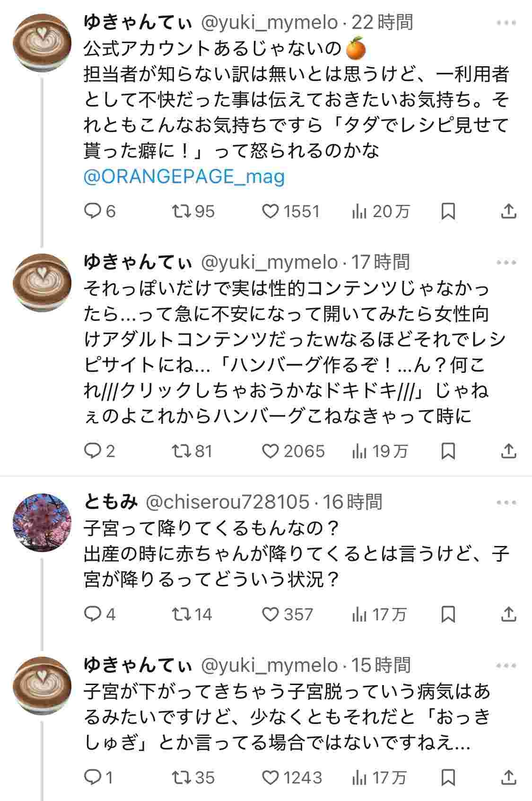
Task: Bookmark the 15時間 tweet with 1243 likes
Action: 448,777
